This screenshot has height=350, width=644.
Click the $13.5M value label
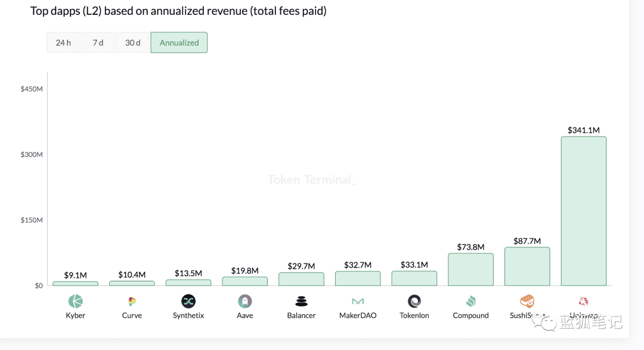click(188, 273)
